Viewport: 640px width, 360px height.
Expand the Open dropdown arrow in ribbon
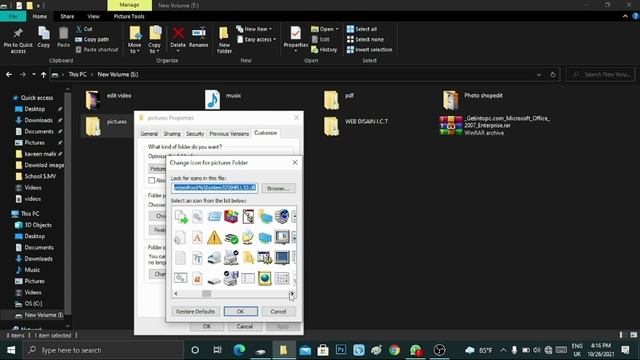(337, 29)
